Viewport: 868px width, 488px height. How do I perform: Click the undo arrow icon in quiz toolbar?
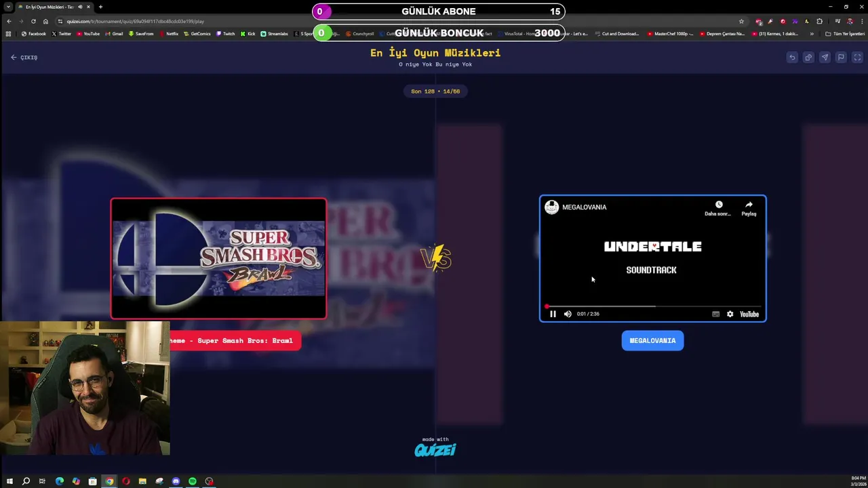792,58
